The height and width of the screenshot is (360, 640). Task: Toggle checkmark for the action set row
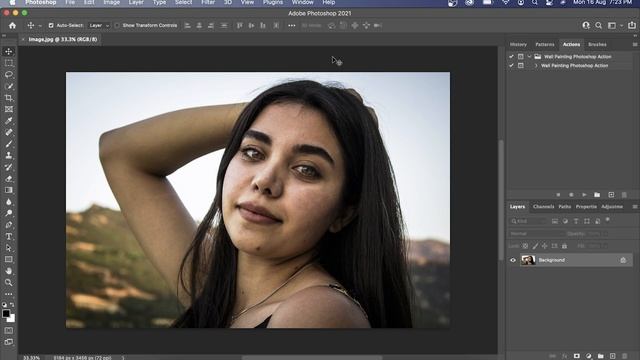[x=511, y=57]
